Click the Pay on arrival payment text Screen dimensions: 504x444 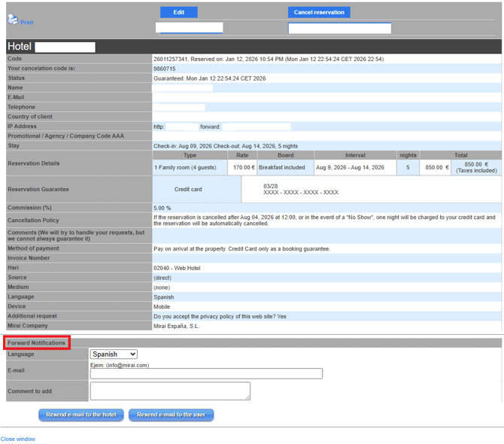(x=241, y=249)
